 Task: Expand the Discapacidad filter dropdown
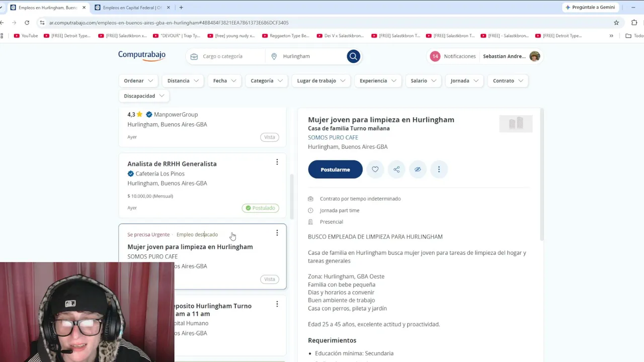(144, 96)
